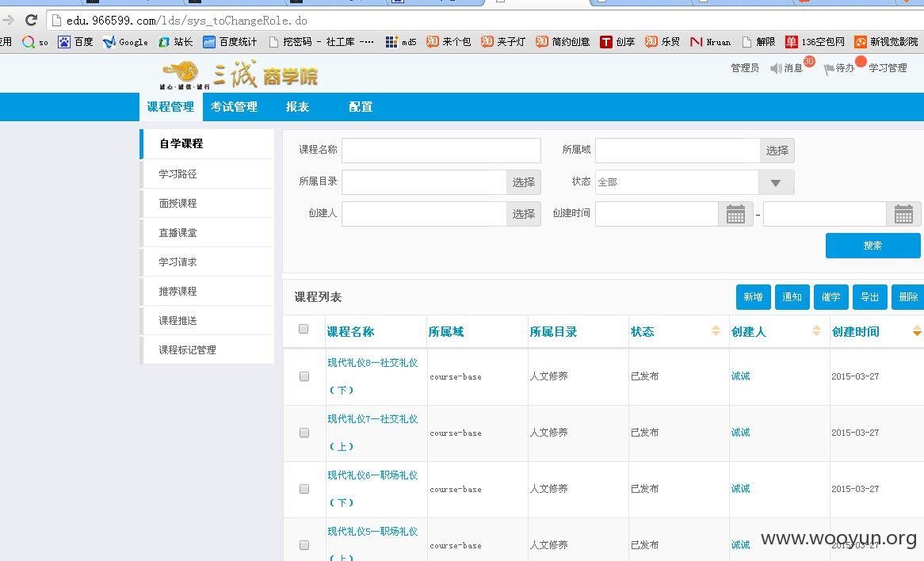
Task: Click the 新增 button
Action: pos(753,296)
